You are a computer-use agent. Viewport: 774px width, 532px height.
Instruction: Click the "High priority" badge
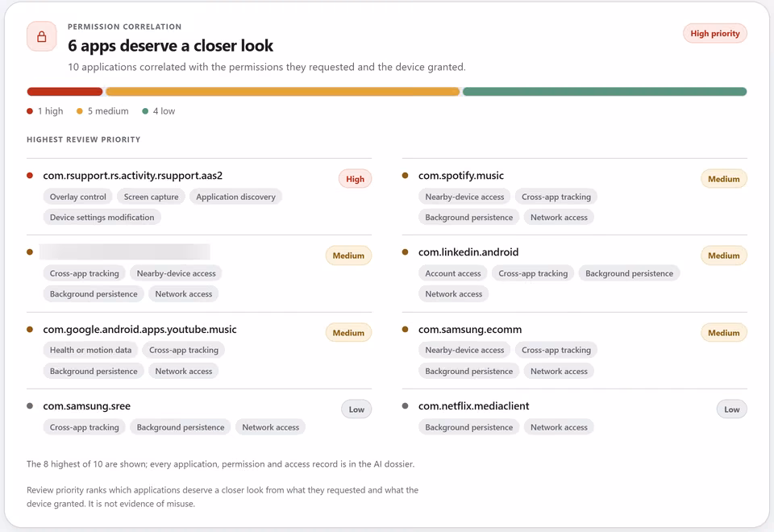pyautogui.click(x=715, y=34)
